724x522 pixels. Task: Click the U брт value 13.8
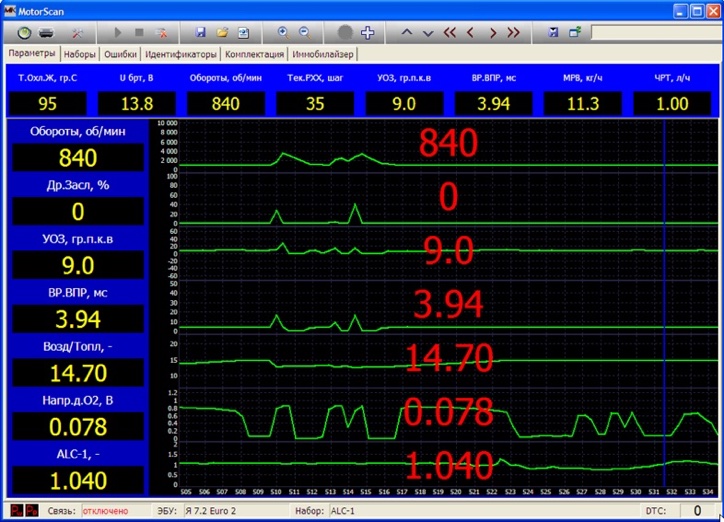137,103
